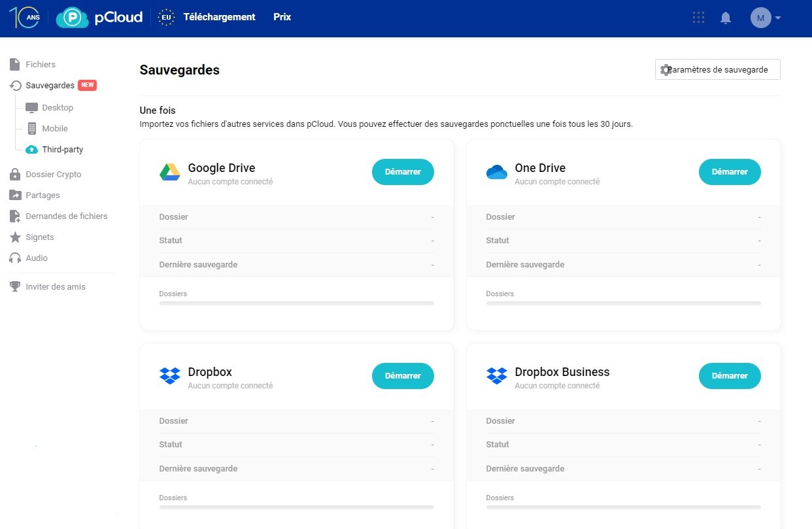Screen dimensions: 812x529
Task: Open Demandes de fichiers section
Action: point(67,216)
